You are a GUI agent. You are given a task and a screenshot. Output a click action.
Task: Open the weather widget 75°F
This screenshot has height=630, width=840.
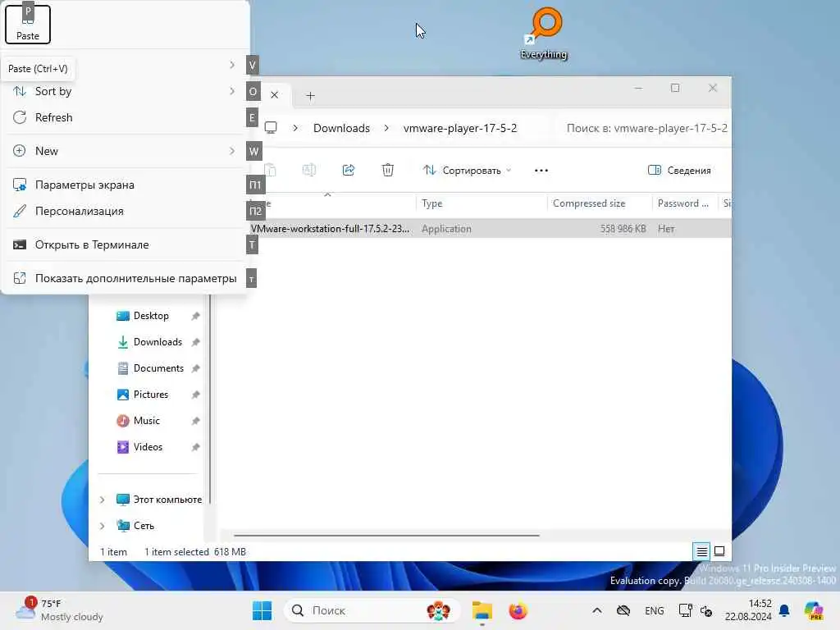point(59,610)
